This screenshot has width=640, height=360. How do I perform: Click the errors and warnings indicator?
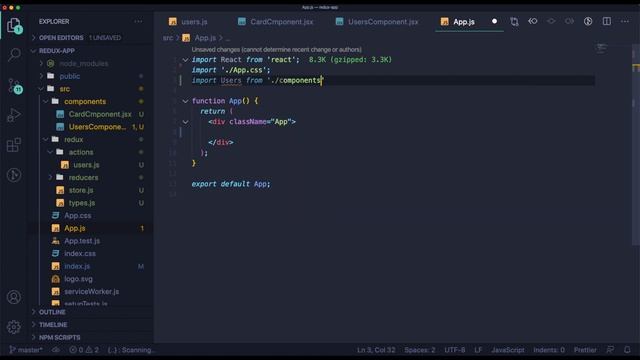84,350
